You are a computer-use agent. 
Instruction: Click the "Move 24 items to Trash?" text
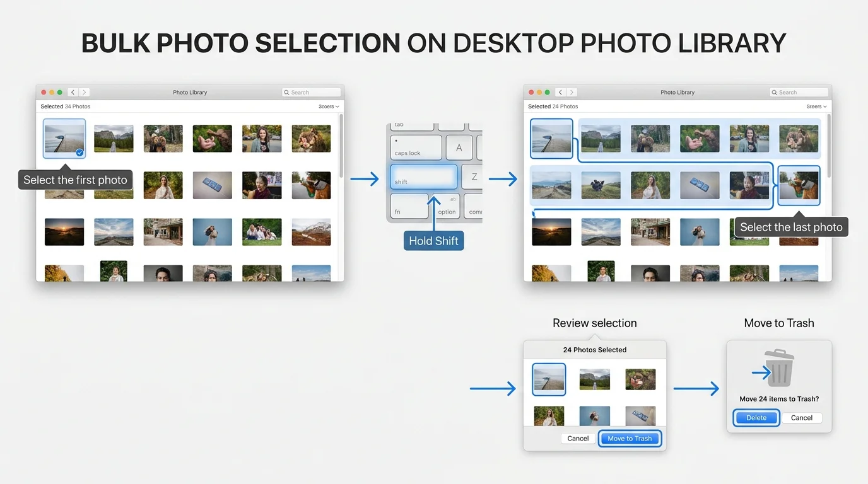pyautogui.click(x=779, y=399)
